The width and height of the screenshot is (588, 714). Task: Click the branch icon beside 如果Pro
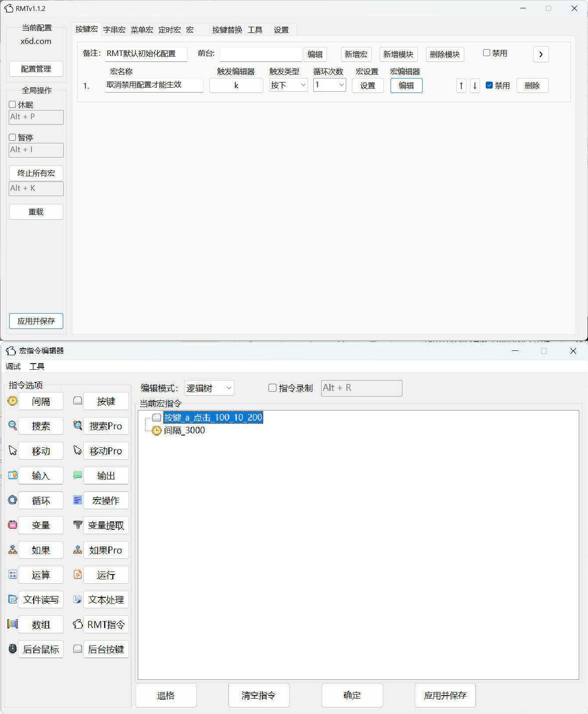(x=78, y=550)
